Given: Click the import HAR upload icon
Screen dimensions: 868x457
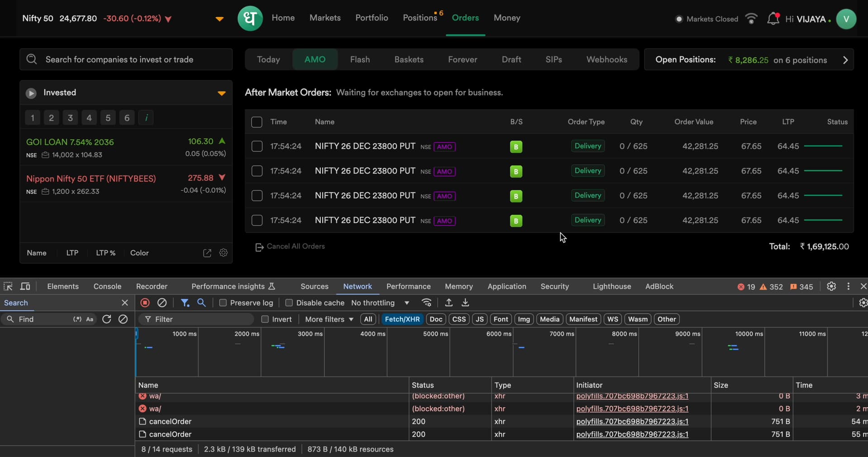Looking at the screenshot, I should pyautogui.click(x=448, y=302).
